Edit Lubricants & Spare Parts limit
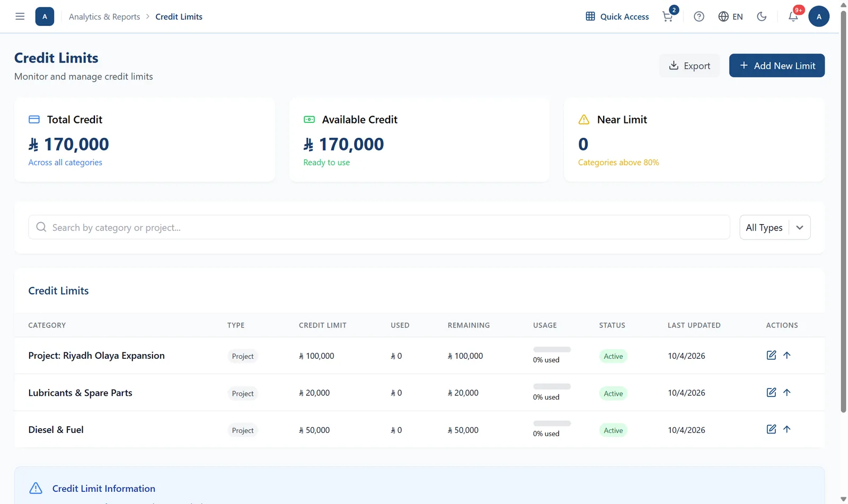848x504 pixels. pos(771,392)
